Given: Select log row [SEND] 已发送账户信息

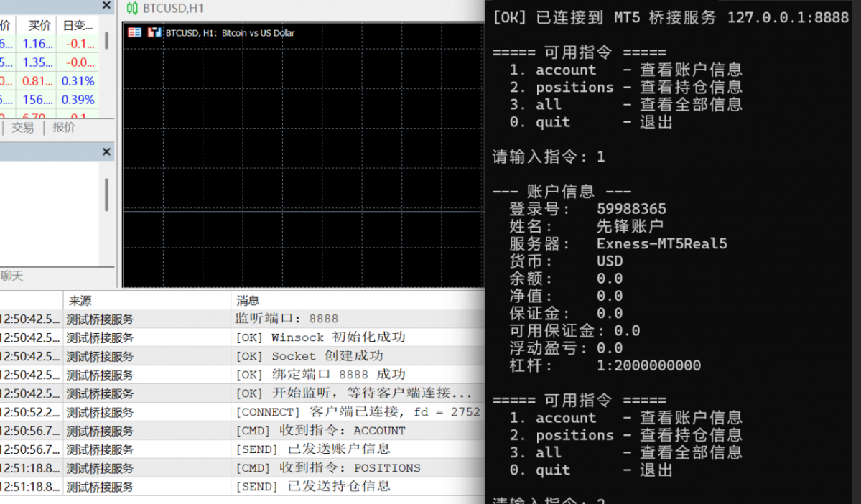Looking at the screenshot, I should tap(242, 449).
